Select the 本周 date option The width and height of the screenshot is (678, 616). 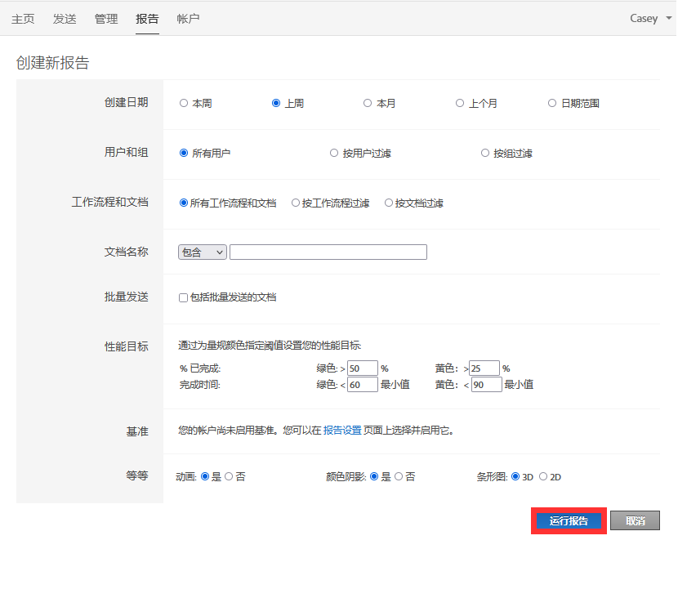[183, 103]
